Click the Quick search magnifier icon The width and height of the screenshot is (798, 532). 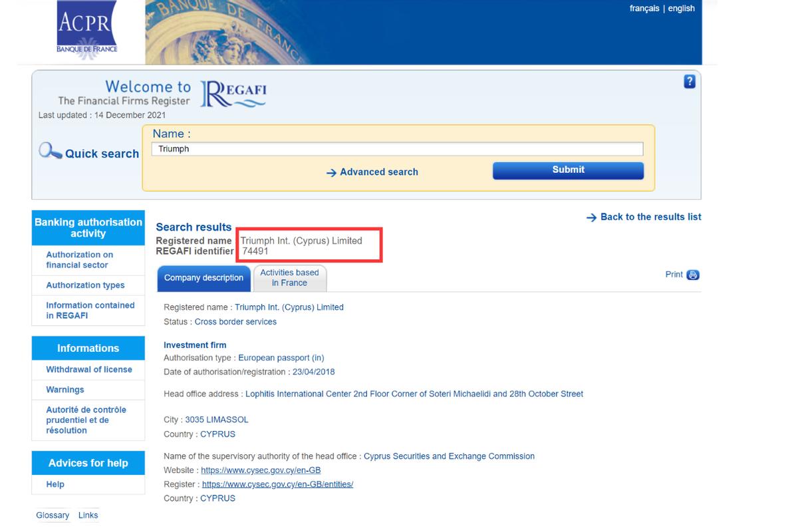(x=50, y=151)
